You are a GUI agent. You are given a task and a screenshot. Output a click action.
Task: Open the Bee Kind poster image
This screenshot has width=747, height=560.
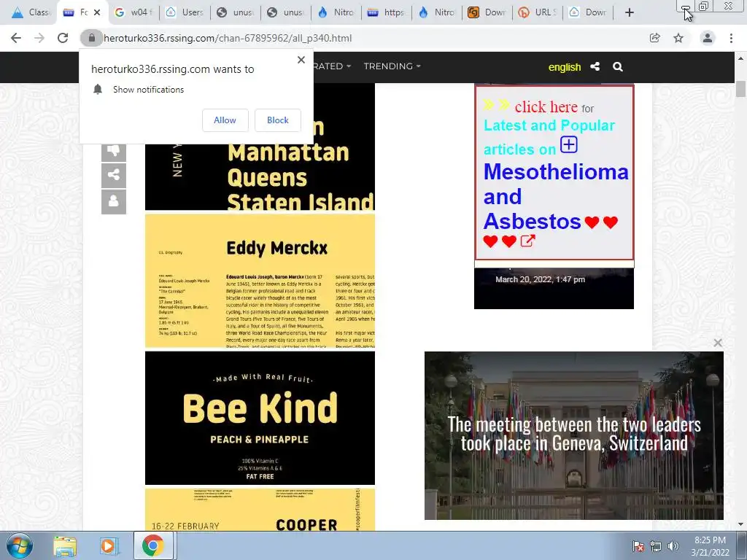pos(260,418)
